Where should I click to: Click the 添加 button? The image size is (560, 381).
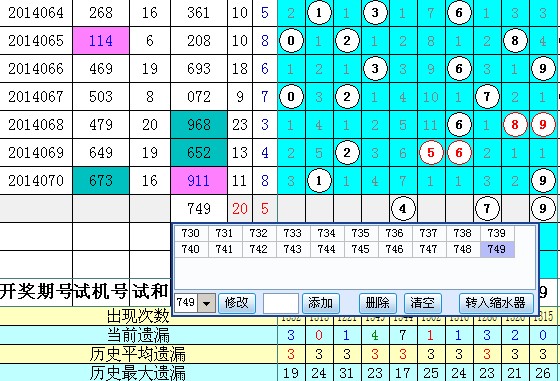click(320, 303)
